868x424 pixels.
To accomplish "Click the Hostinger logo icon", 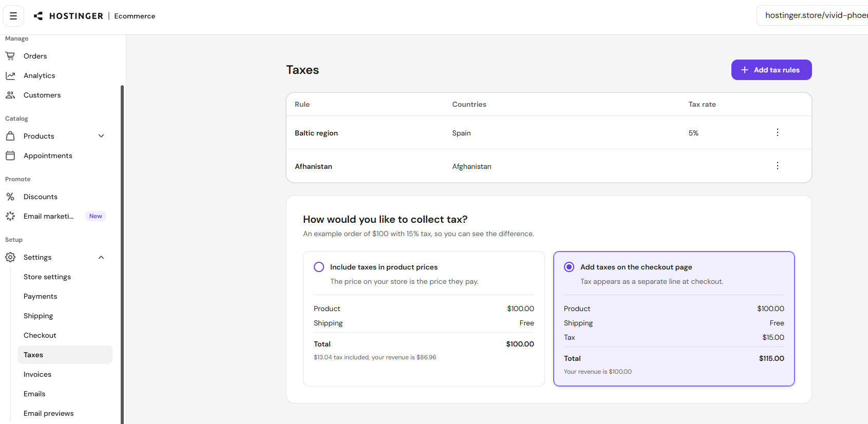I will [x=39, y=16].
